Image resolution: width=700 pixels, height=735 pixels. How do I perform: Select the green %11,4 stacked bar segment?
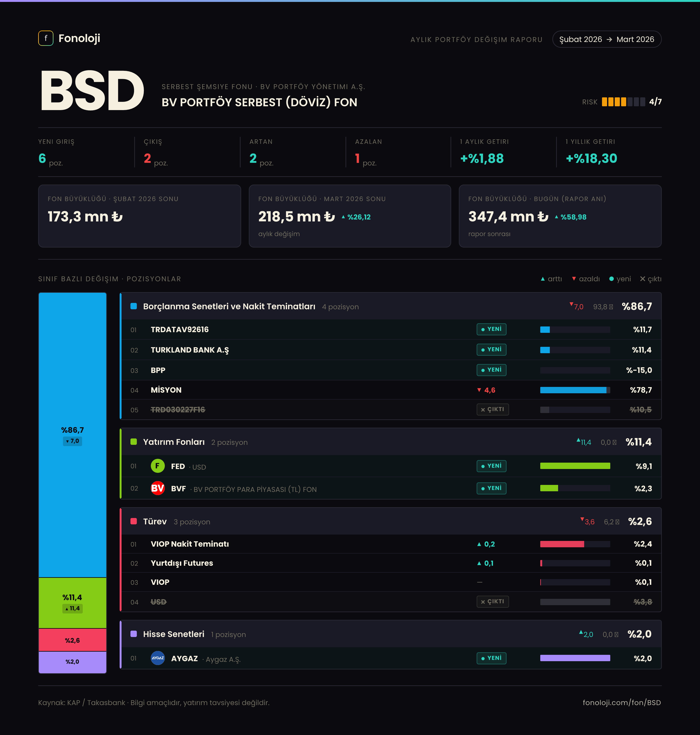coord(72,603)
